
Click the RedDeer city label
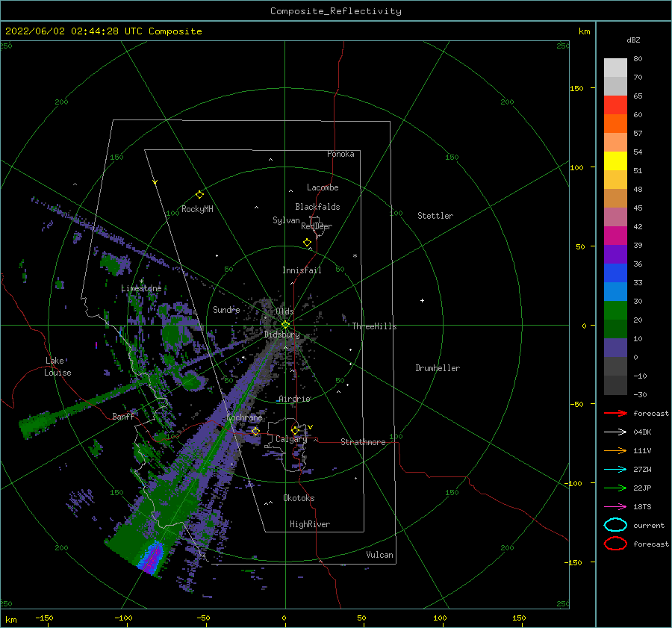point(317,226)
